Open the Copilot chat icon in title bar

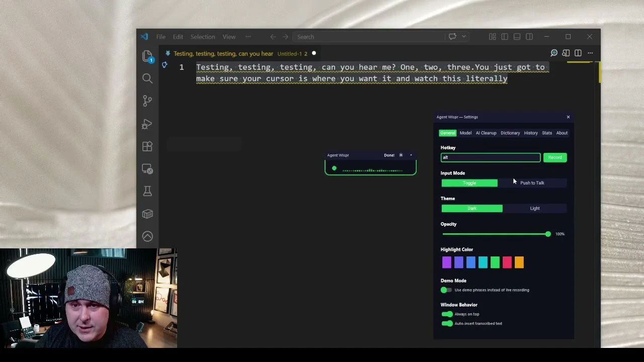(x=452, y=37)
